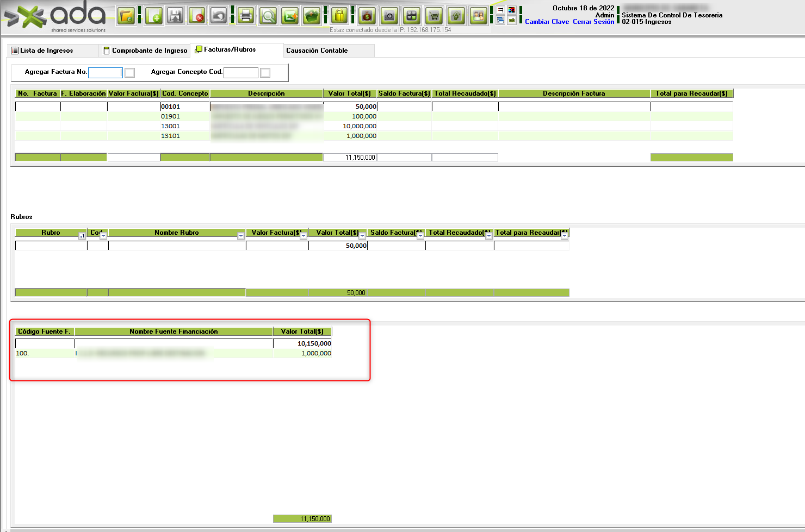
Task: Open the money bag toolbar icon
Action: pyautogui.click(x=367, y=16)
